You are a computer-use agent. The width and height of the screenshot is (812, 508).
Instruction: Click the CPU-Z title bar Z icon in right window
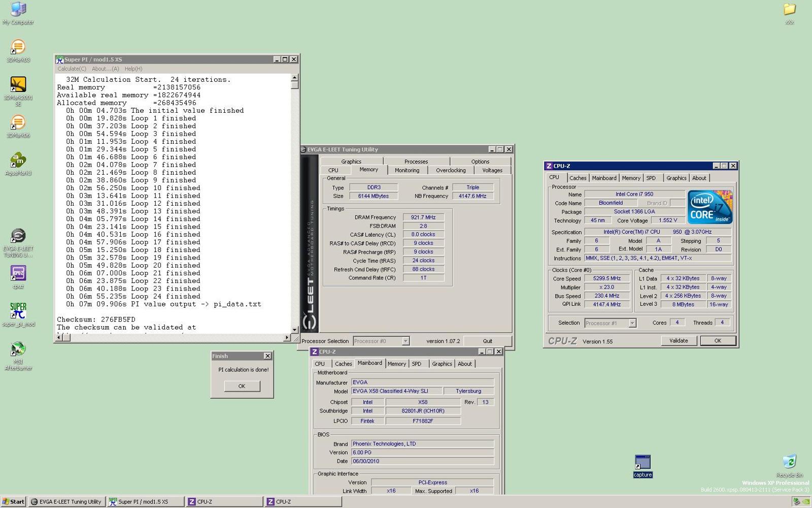[x=549, y=166]
